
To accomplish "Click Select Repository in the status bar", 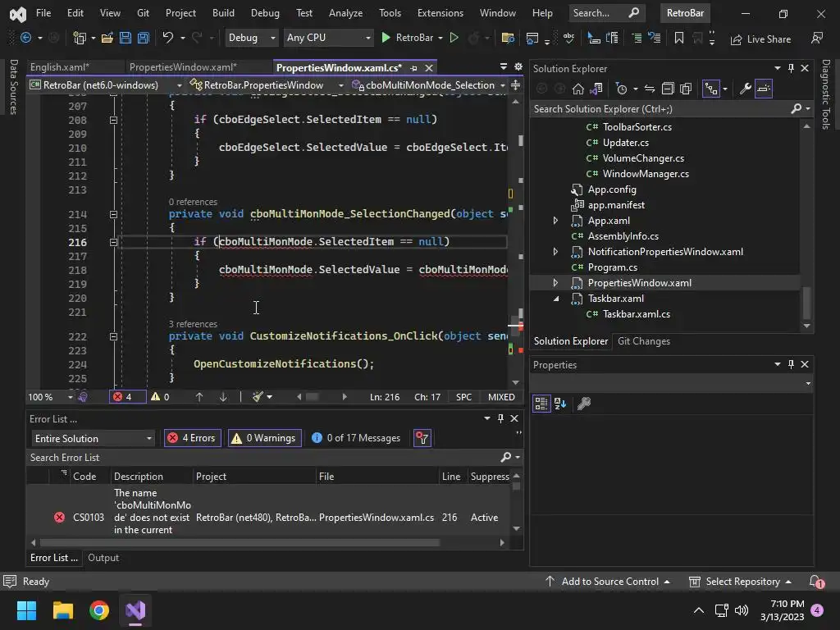I will click(740, 582).
